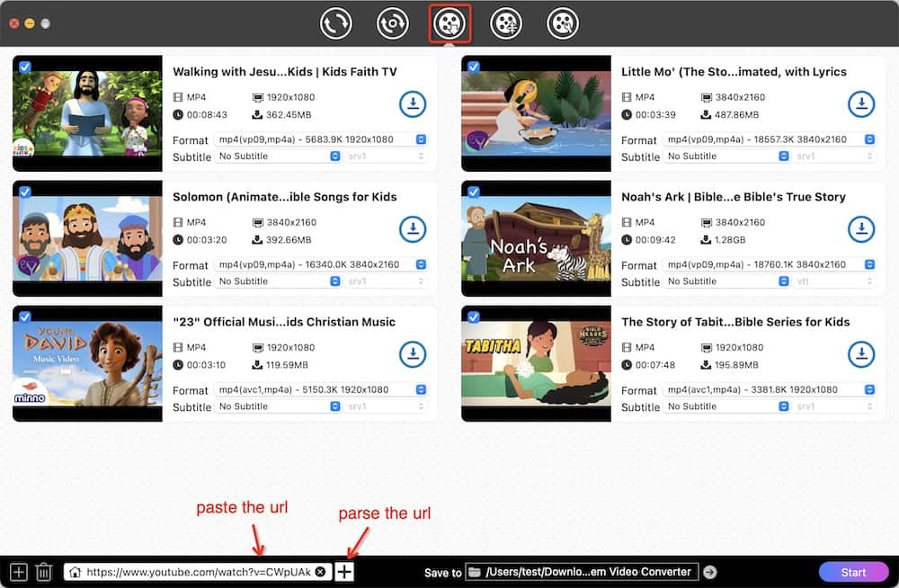Uncheck the Solomon video checkbox
The image size is (899, 588).
24,192
